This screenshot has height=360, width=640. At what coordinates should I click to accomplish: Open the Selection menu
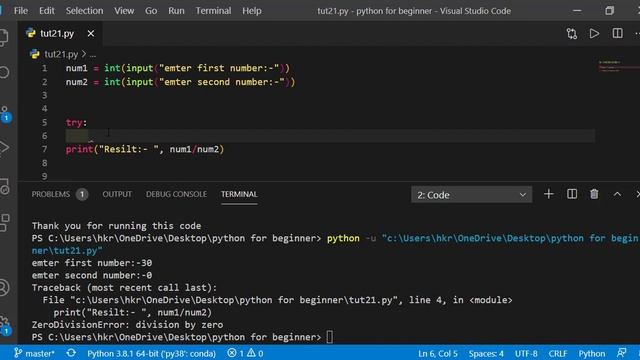(84, 11)
